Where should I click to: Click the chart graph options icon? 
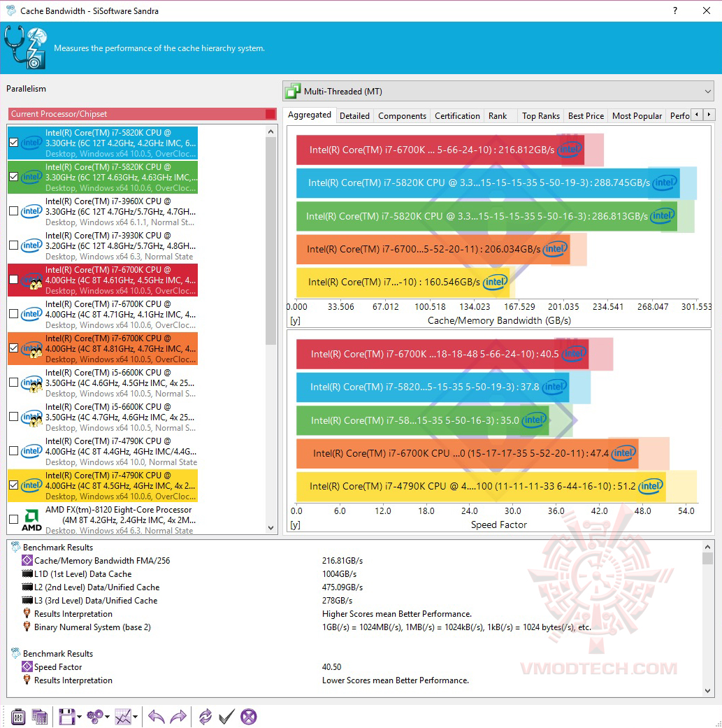tap(123, 716)
